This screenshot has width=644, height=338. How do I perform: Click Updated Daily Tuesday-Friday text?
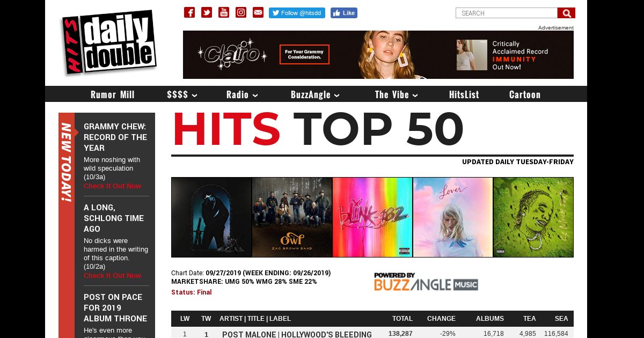518,162
